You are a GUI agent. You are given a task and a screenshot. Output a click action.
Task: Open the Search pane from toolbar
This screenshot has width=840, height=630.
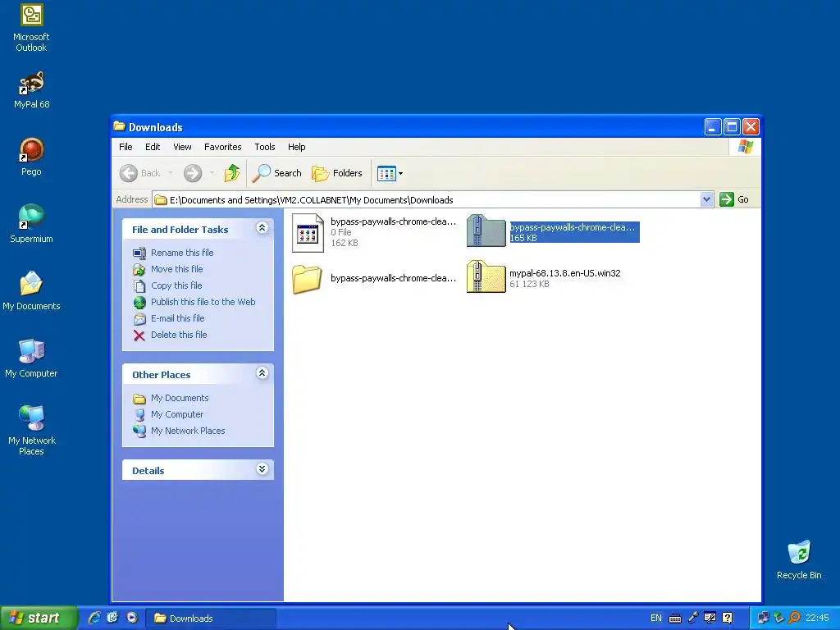(277, 173)
